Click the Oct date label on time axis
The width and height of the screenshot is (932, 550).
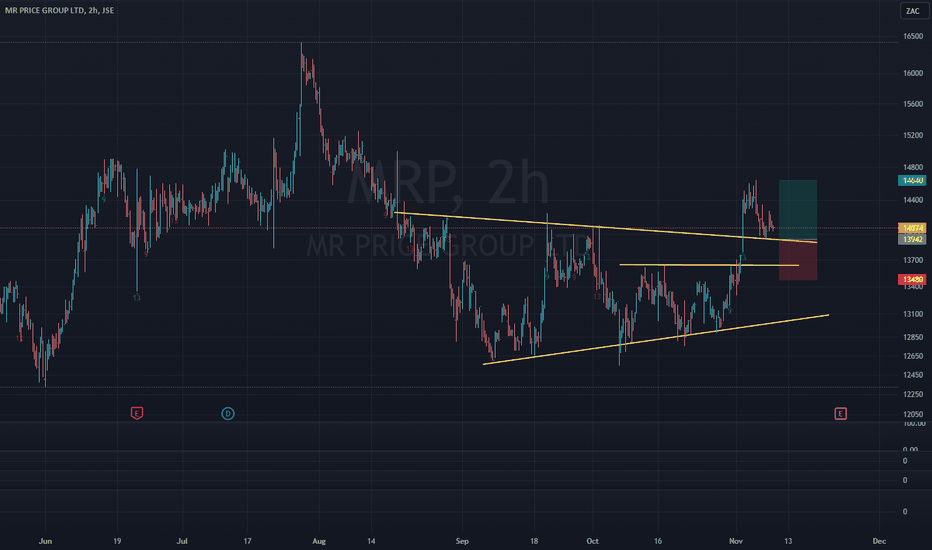point(592,541)
